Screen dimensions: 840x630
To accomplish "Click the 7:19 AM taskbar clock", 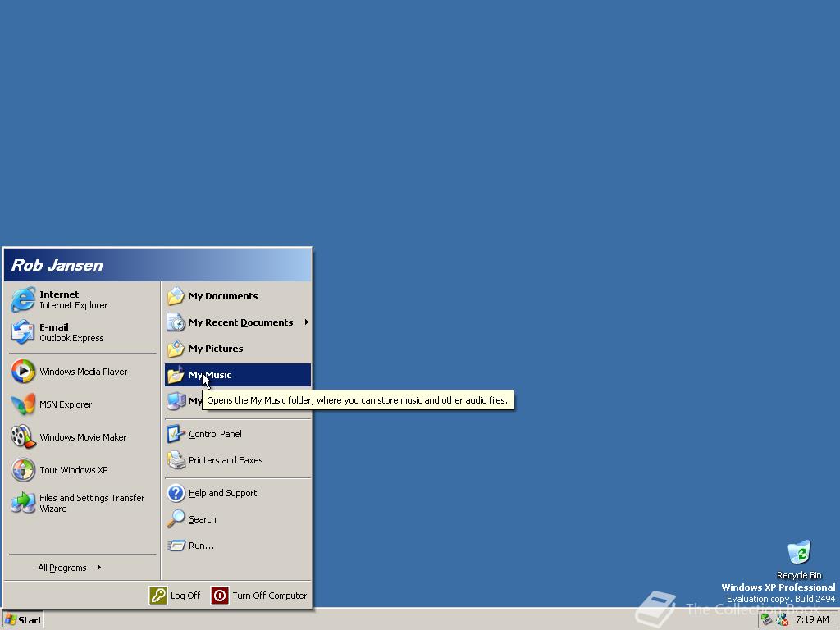I will click(x=812, y=620).
